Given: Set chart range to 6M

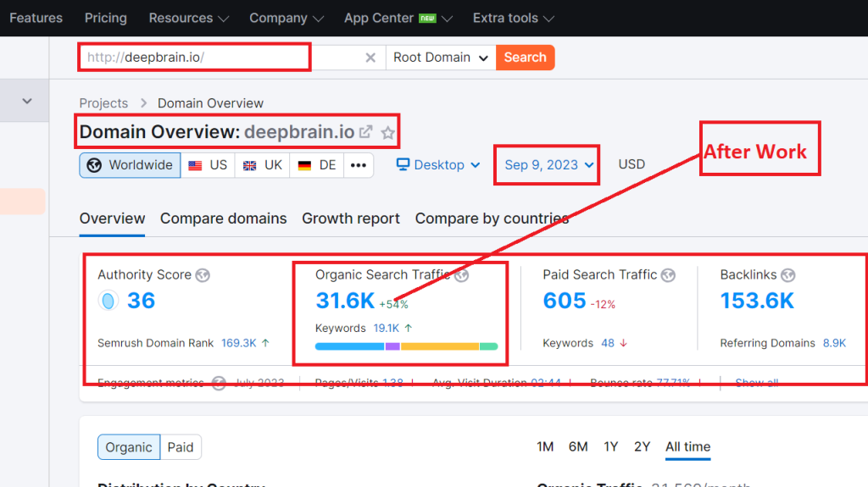Looking at the screenshot, I should tap(578, 446).
